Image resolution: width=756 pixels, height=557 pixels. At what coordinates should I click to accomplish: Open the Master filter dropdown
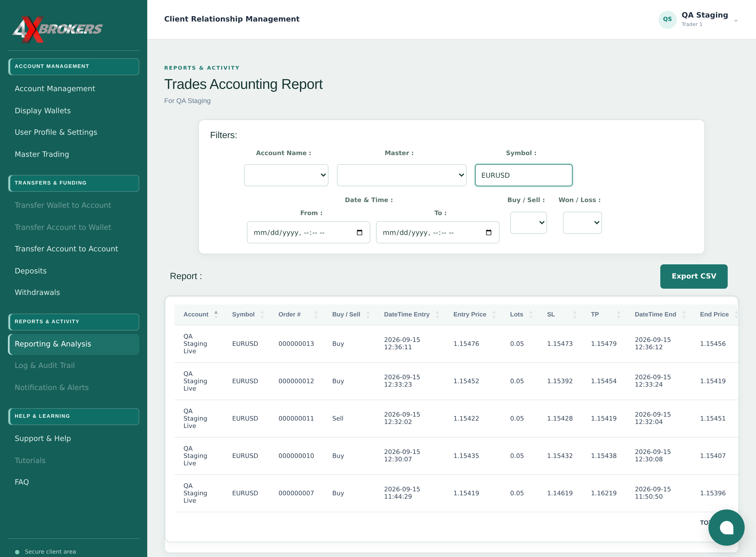402,175
